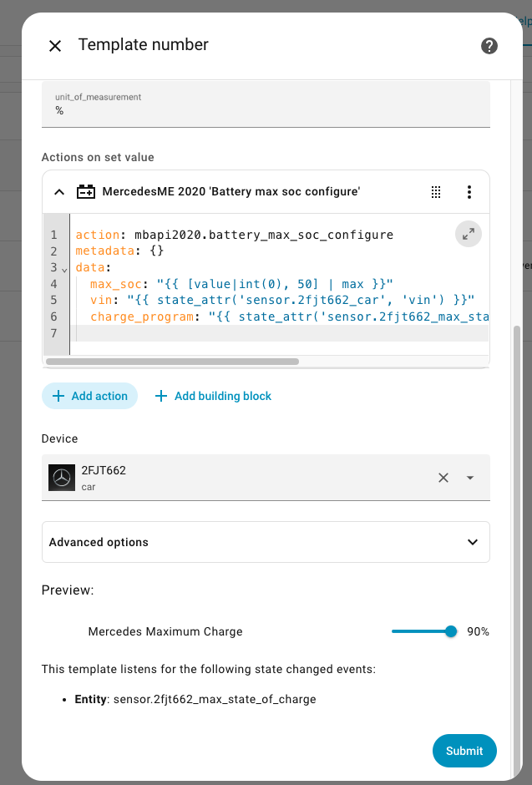Collapse the MercedesME action chevron
The width and height of the screenshot is (532, 785).
59,192
